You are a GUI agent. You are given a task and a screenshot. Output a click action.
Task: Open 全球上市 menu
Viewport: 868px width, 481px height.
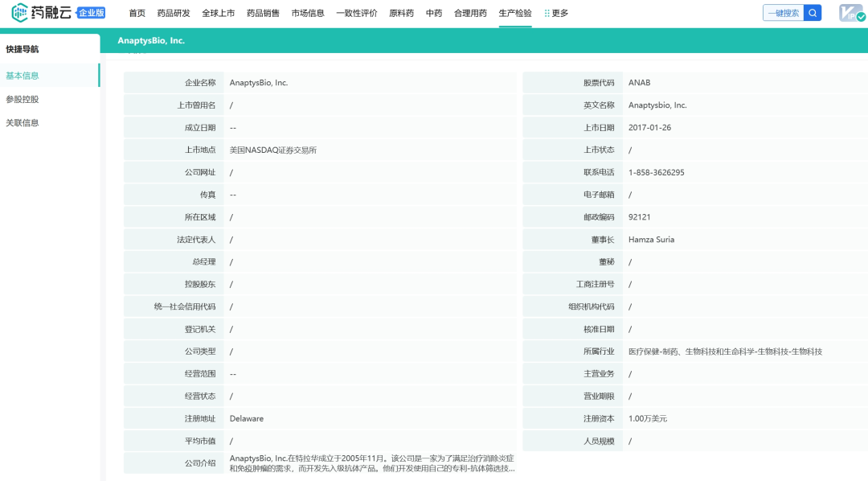[218, 14]
